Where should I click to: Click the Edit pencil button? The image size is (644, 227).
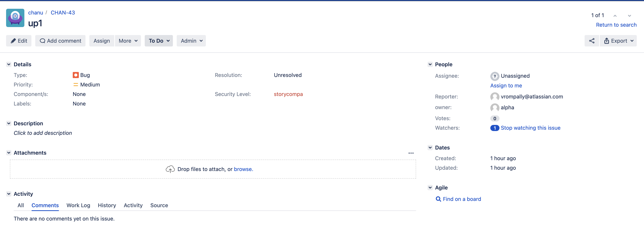(x=19, y=41)
